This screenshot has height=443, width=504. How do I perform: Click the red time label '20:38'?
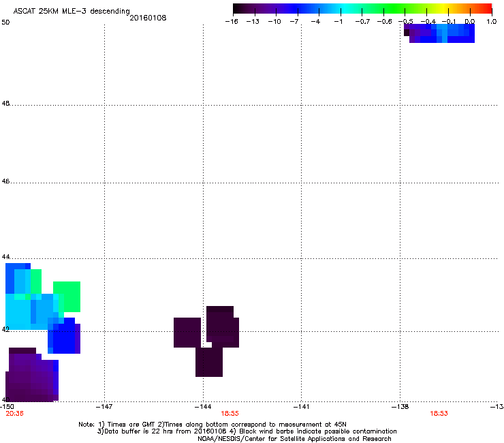click(x=14, y=414)
